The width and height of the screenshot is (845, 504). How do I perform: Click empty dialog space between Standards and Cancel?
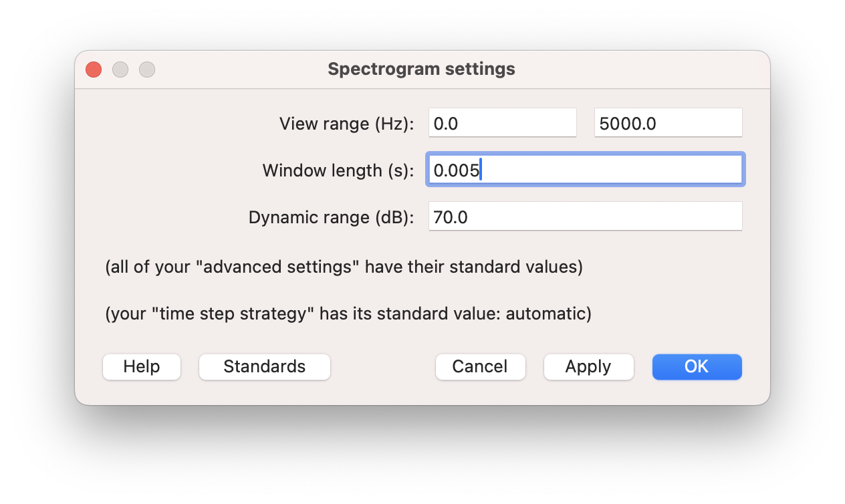[x=383, y=366]
